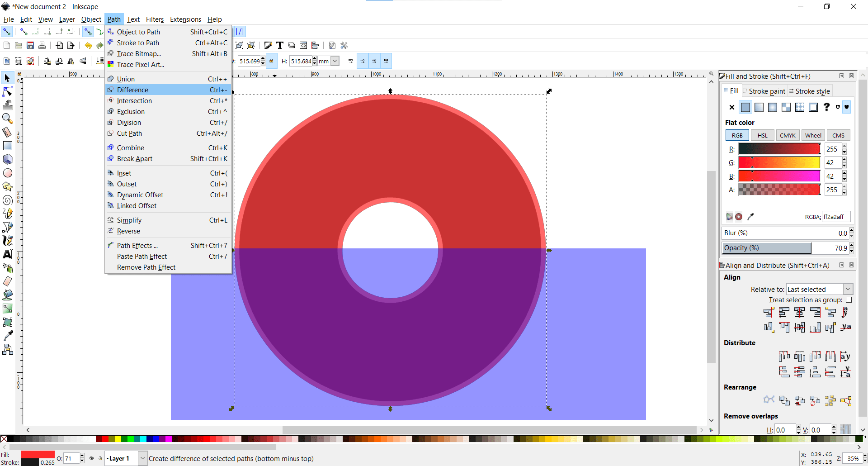Iconify the Fill and Stroke panel
This screenshot has width=868, height=466.
coord(842,76)
